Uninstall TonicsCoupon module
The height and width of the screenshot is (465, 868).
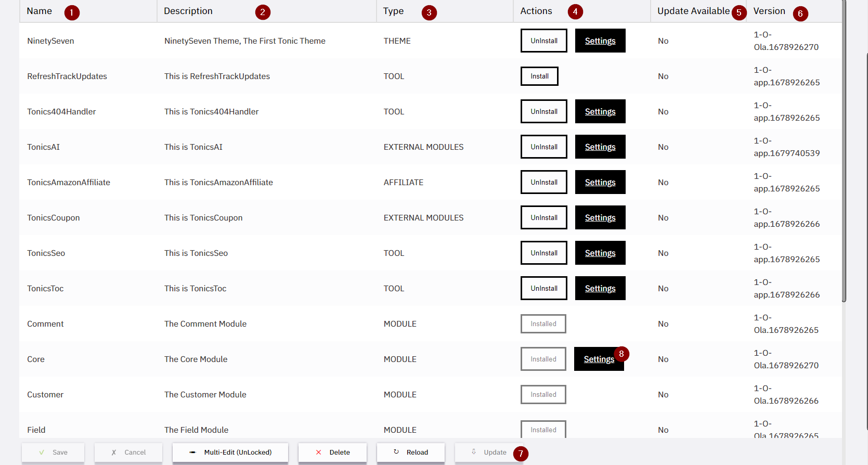coord(544,217)
